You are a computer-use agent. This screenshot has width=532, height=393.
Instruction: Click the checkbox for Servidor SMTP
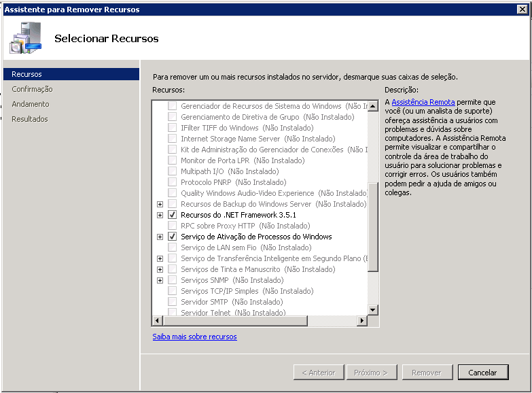click(x=173, y=302)
